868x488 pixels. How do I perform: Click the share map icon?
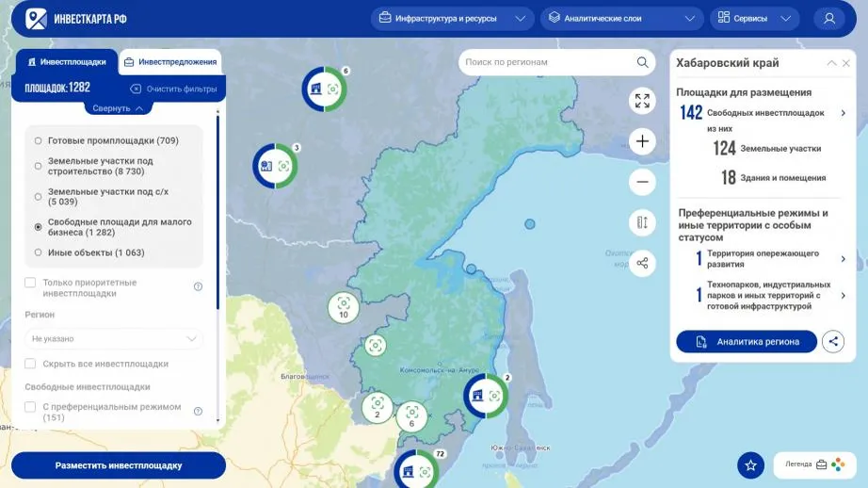click(x=643, y=263)
